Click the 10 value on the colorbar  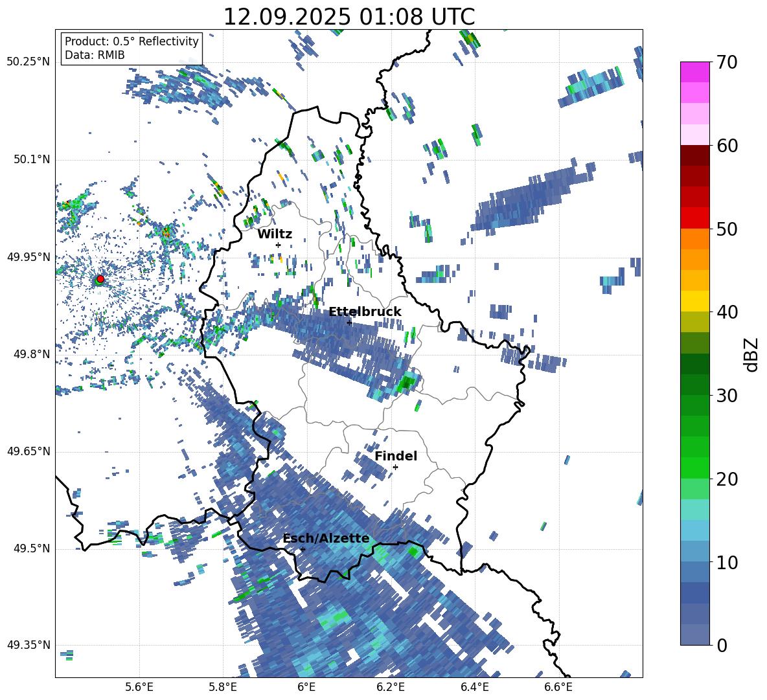727,562
